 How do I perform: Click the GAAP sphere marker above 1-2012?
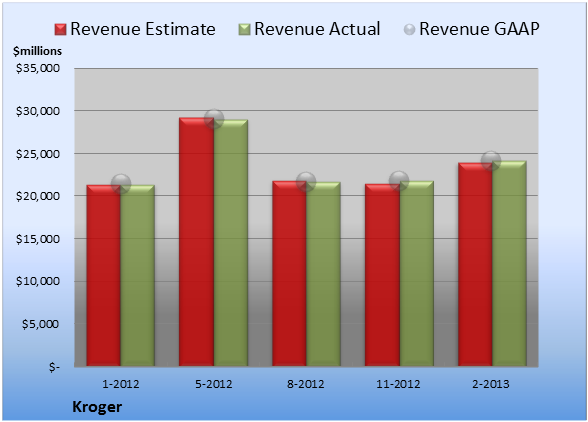(121, 184)
